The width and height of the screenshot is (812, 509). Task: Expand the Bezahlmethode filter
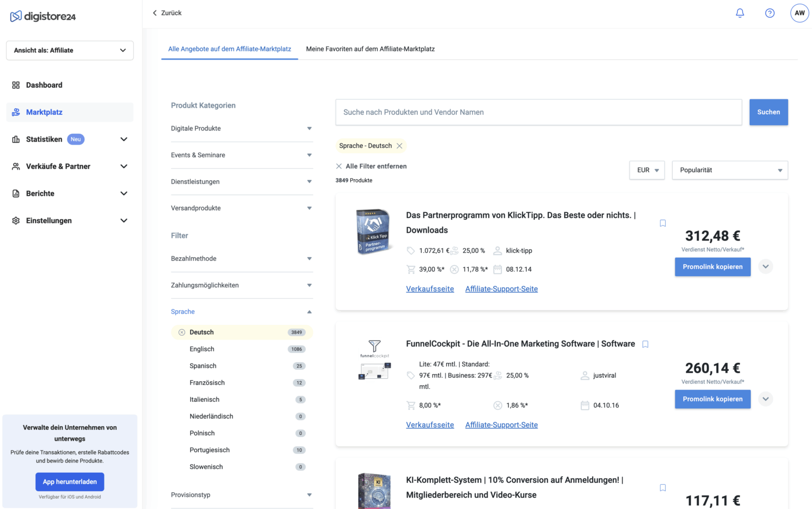pos(241,258)
